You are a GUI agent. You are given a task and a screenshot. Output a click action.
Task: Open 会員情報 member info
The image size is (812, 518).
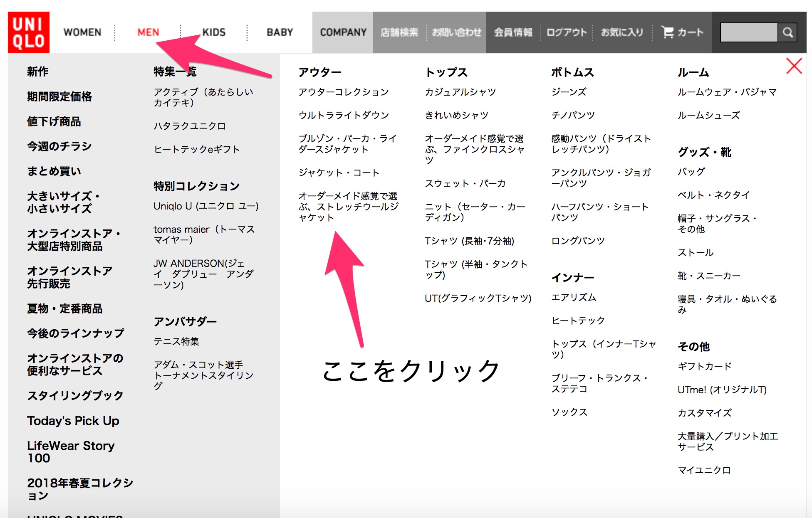click(513, 32)
